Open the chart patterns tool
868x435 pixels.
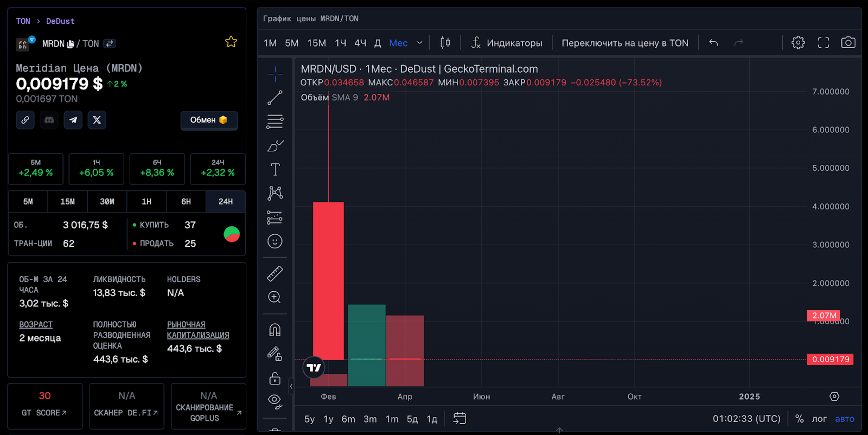click(275, 193)
